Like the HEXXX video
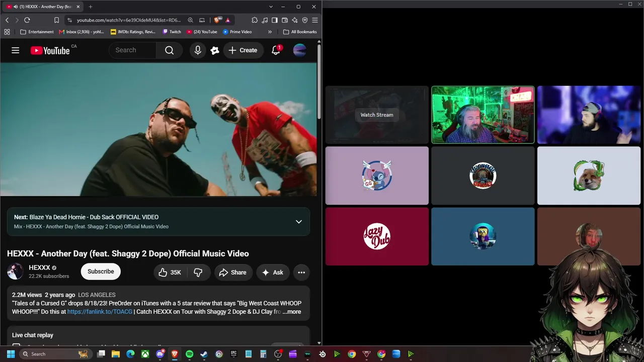 (x=170, y=273)
